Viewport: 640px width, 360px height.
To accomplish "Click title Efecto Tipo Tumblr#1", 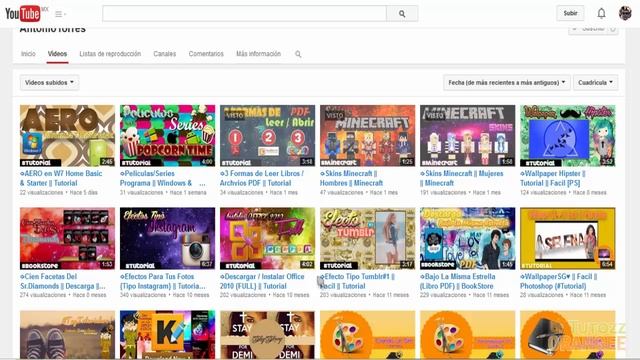I will click(357, 281).
